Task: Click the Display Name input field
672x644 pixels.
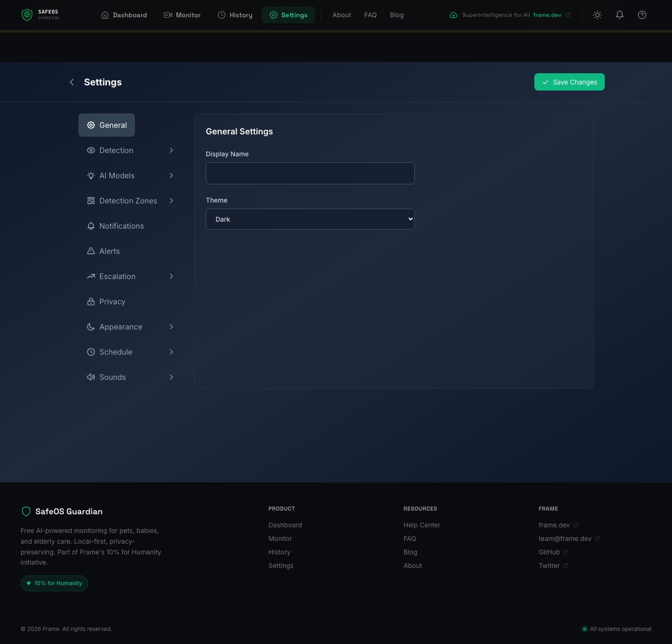Action: click(310, 173)
